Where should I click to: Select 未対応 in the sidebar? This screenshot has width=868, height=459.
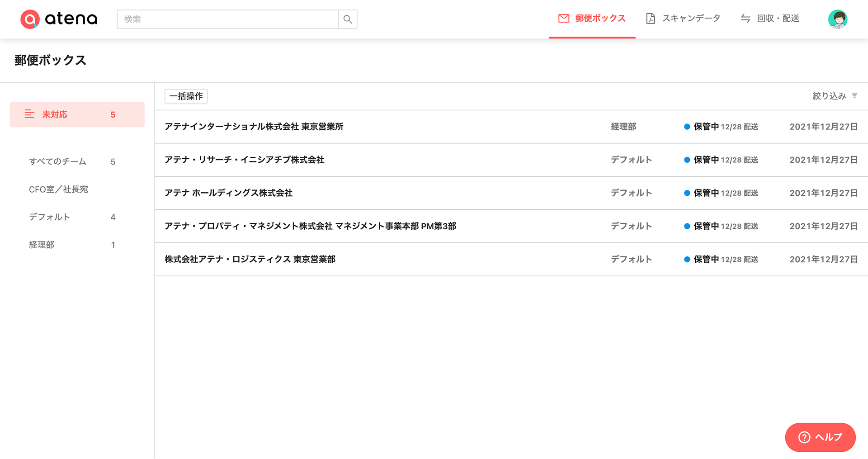pyautogui.click(x=77, y=114)
